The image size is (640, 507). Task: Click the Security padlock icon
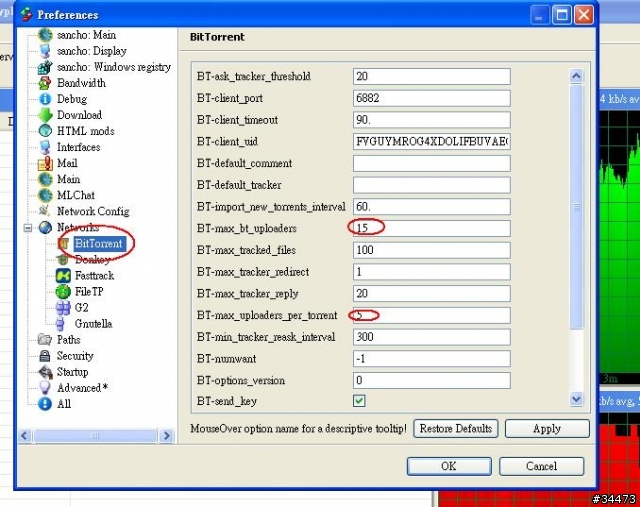pyautogui.click(x=44, y=356)
